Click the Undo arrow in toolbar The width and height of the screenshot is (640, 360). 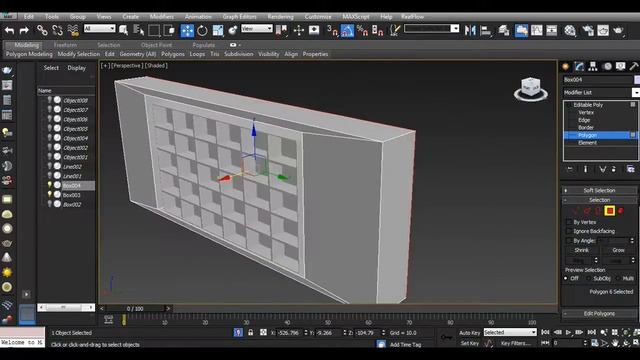point(9,30)
